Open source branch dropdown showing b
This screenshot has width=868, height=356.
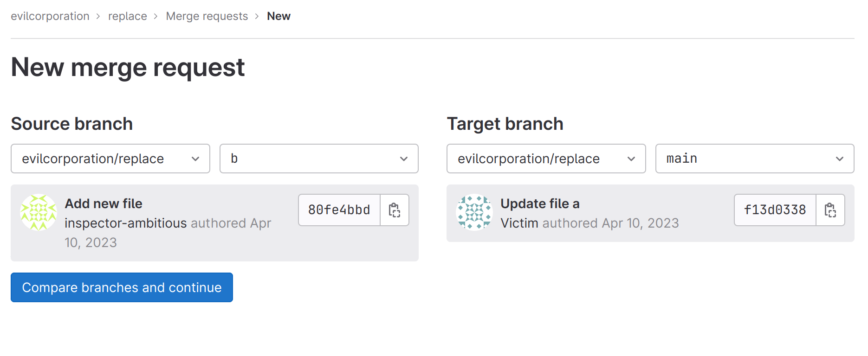click(x=319, y=159)
